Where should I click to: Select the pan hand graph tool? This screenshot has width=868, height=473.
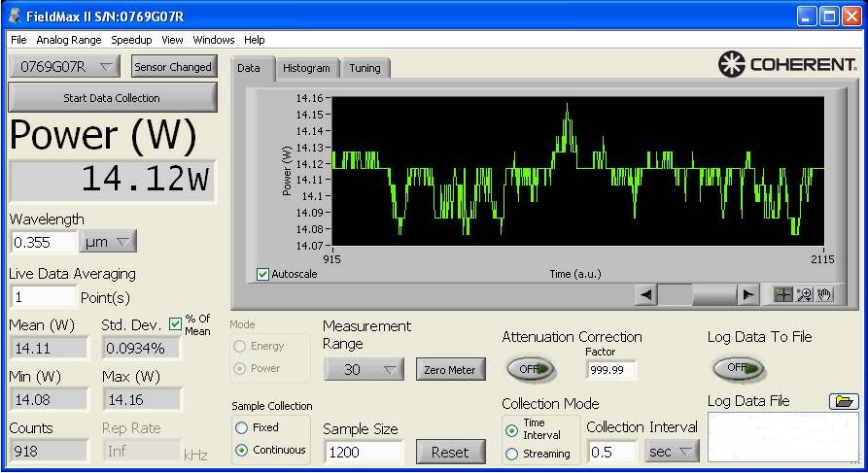[824, 295]
